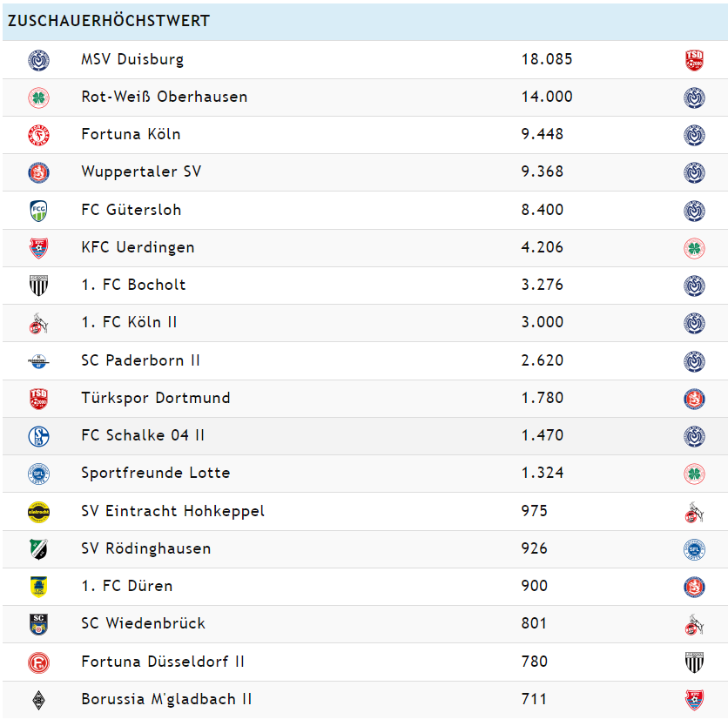This screenshot has height=726, width=728.
Task: Click the 1. FC Bocholt striped crest
Action: (x=38, y=286)
